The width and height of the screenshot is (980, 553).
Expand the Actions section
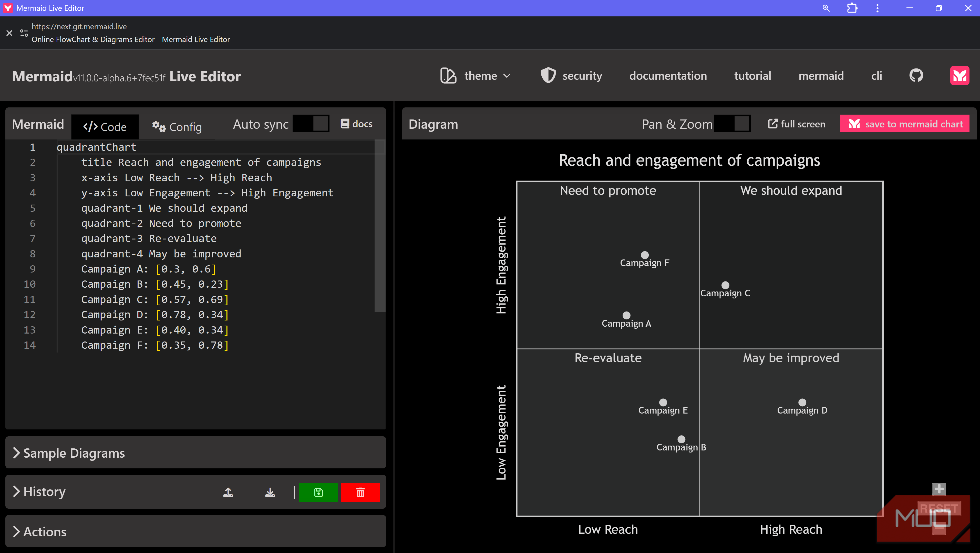coord(195,531)
